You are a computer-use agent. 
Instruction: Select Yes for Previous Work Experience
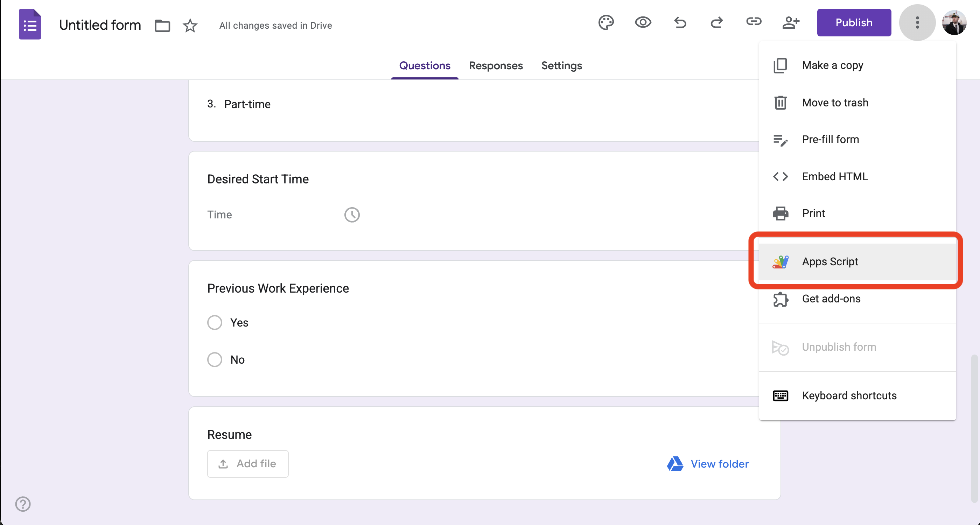click(215, 322)
